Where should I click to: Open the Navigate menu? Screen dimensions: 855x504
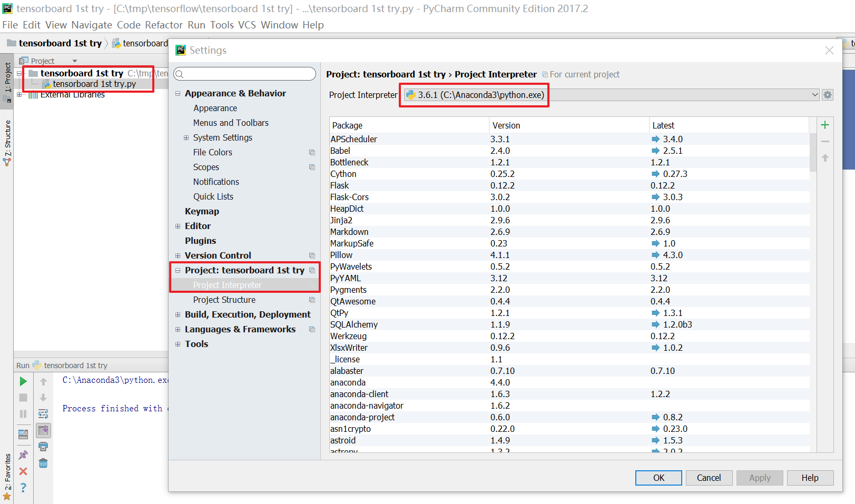click(x=92, y=25)
